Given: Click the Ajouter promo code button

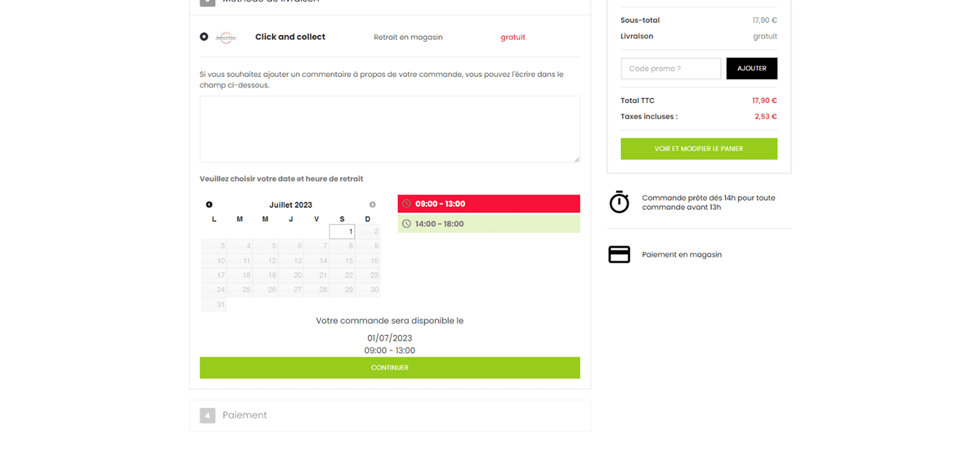Looking at the screenshot, I should point(752,69).
